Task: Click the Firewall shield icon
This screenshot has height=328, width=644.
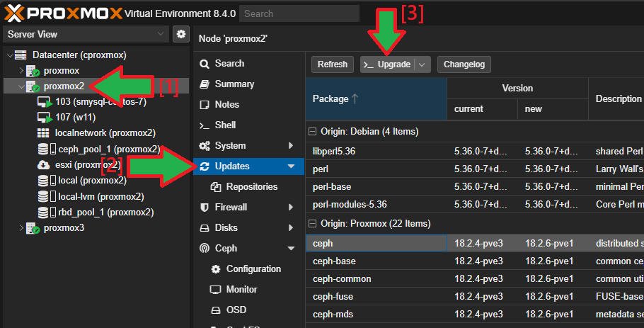Action: [x=204, y=208]
